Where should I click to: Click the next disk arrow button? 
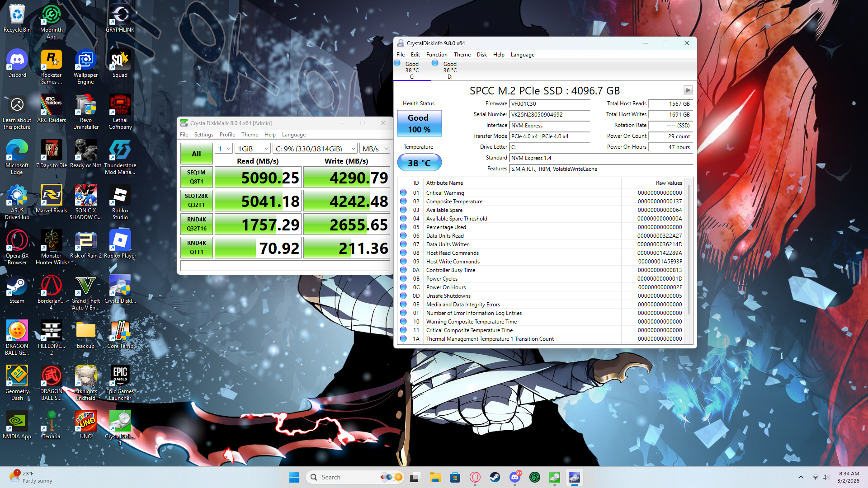point(688,90)
